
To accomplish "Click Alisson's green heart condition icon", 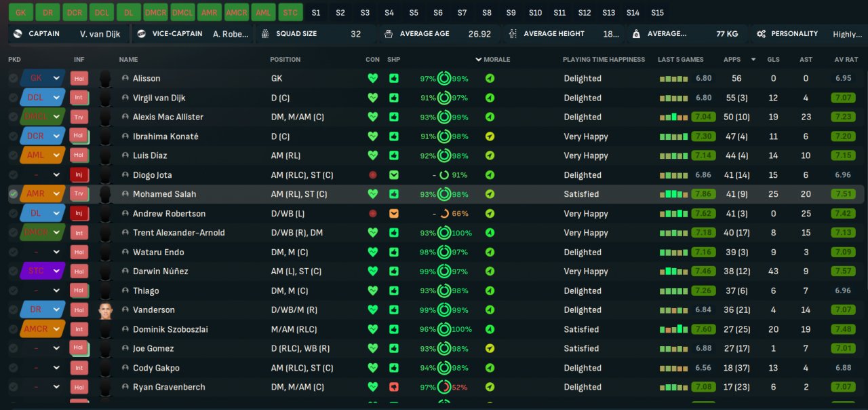I will (372, 78).
